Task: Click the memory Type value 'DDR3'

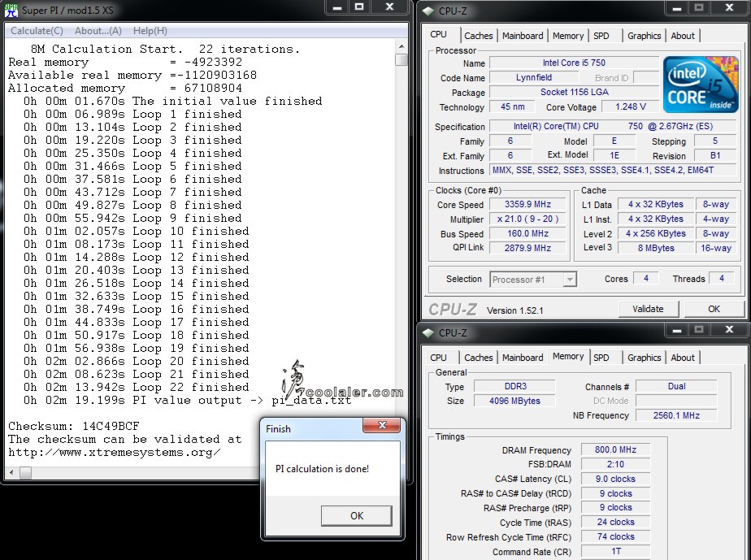Action: [x=514, y=386]
